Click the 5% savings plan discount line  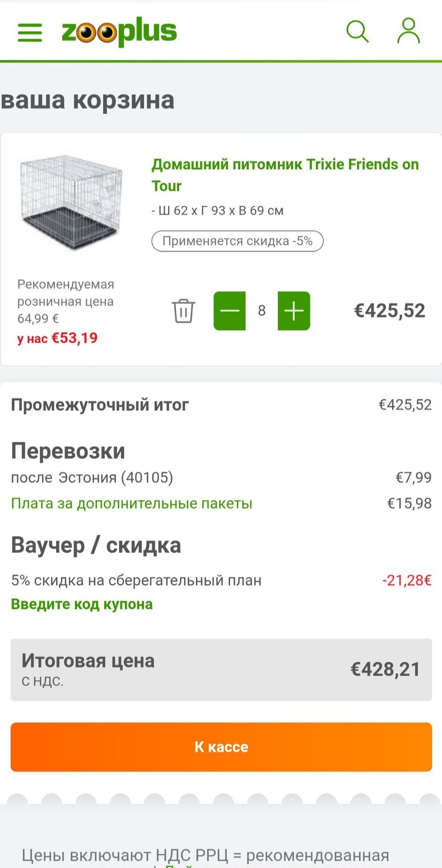point(136,580)
